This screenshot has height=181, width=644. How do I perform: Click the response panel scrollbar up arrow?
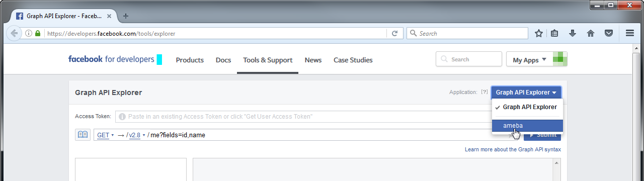click(x=556, y=163)
